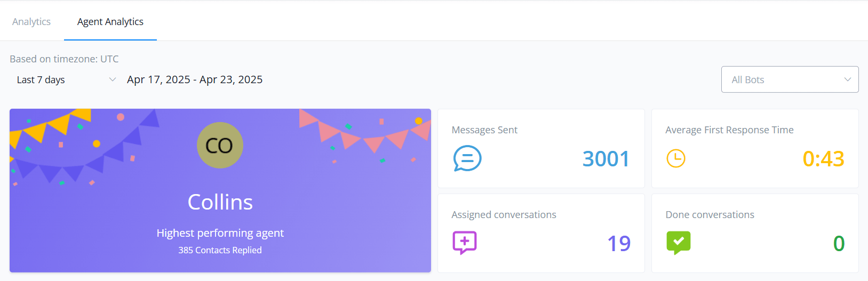This screenshot has width=868, height=281.
Task: Click the clock icon for response time
Action: 676,158
